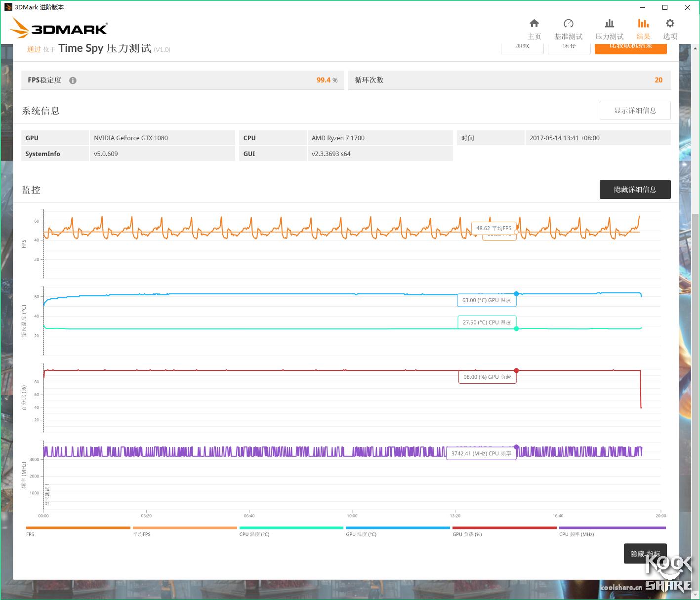This screenshot has width=700, height=600.
Task: Toggle the GPU 负载 (%) legend entry
Action: point(466,534)
